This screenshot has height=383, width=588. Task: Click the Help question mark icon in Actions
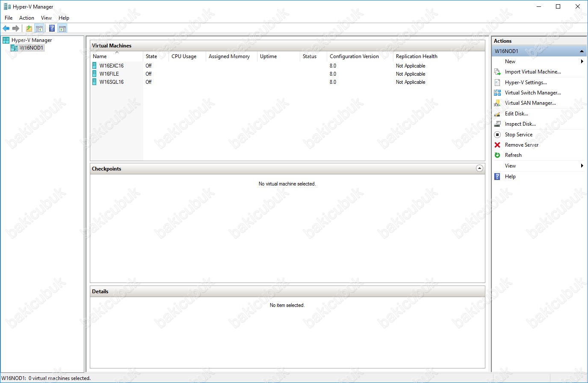[x=497, y=177]
